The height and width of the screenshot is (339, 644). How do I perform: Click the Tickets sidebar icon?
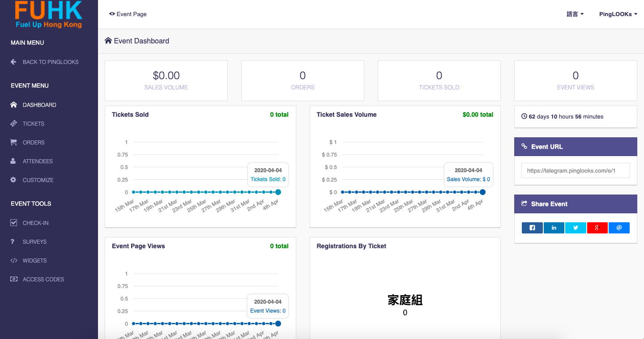13,123
